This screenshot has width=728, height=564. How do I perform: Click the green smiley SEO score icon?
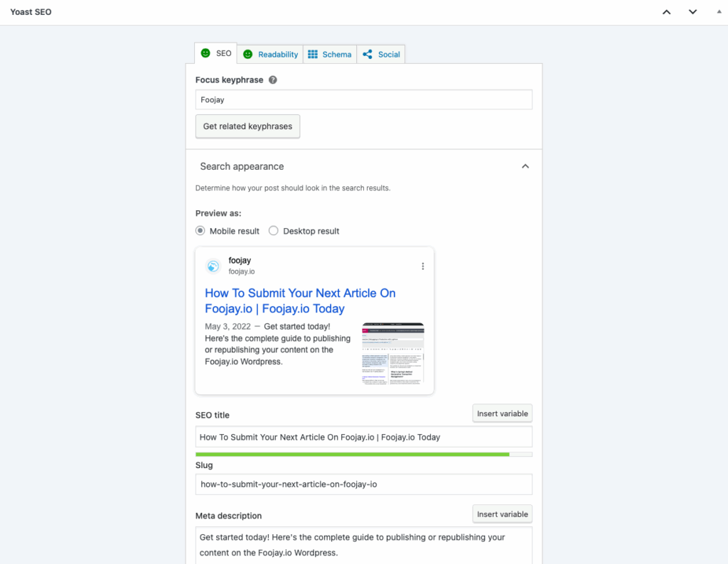pyautogui.click(x=205, y=53)
